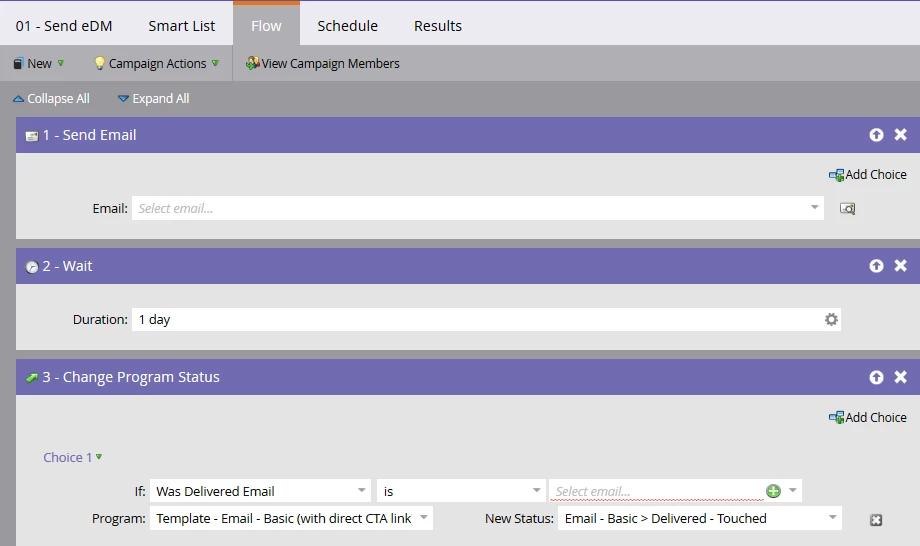Click the Expand All down-arrow icon
Image resolution: width=920 pixels, height=546 pixels.
pos(123,99)
